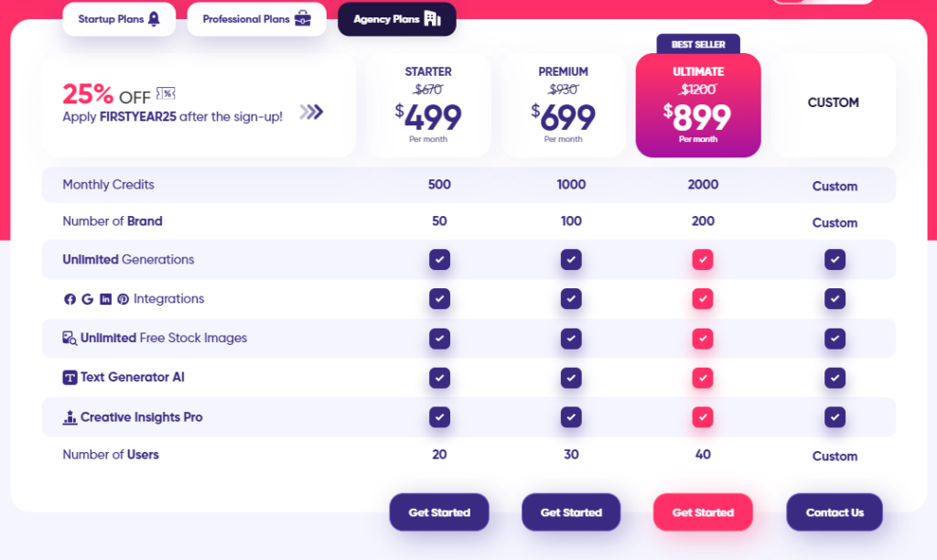Toggle Starter Unlimited Generations checkbox
This screenshot has width=937, height=560.
[x=439, y=259]
